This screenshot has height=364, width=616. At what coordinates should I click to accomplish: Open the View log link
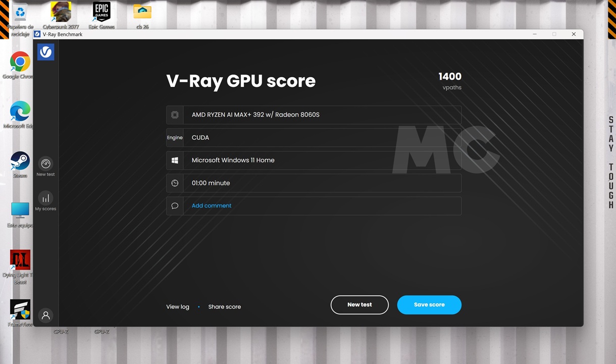178,306
